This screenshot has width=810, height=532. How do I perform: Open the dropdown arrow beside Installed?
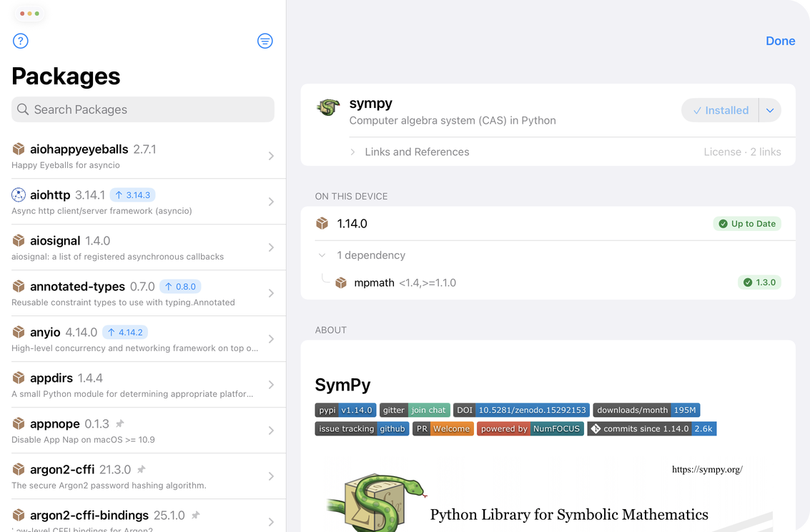770,111
